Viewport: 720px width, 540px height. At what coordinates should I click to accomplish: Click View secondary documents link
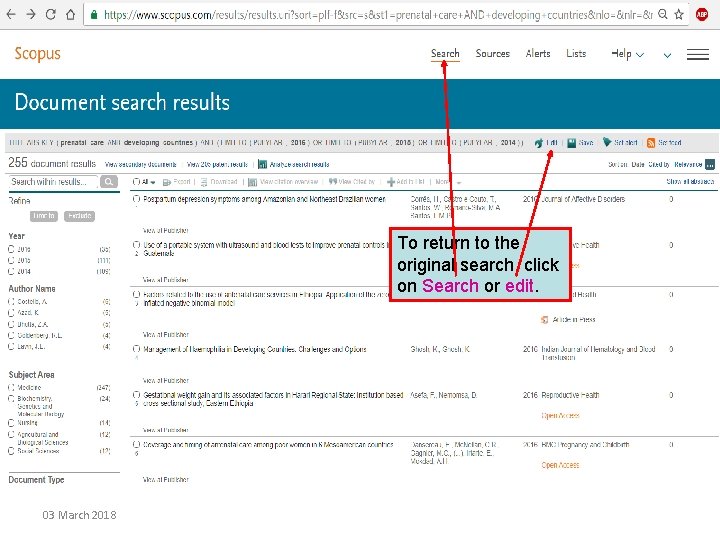click(141, 164)
